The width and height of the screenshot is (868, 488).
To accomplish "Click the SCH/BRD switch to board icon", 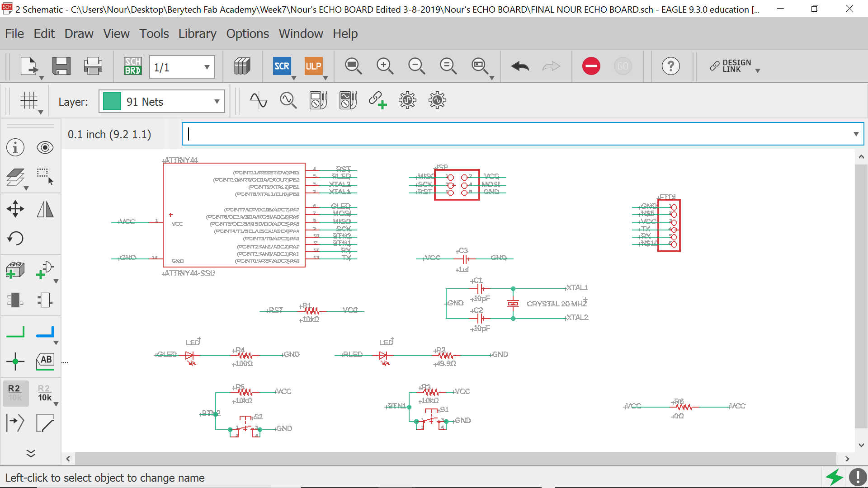I will point(132,66).
